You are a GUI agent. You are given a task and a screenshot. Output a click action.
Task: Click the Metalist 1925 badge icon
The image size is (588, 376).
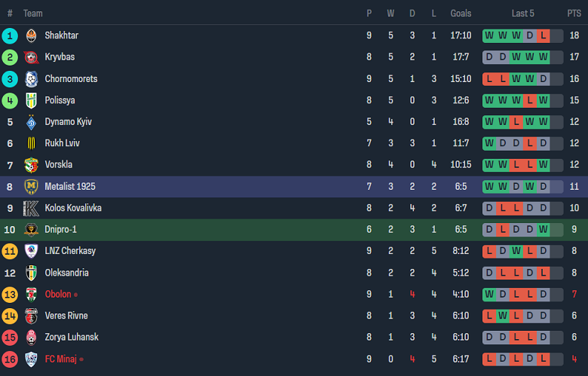click(x=31, y=186)
